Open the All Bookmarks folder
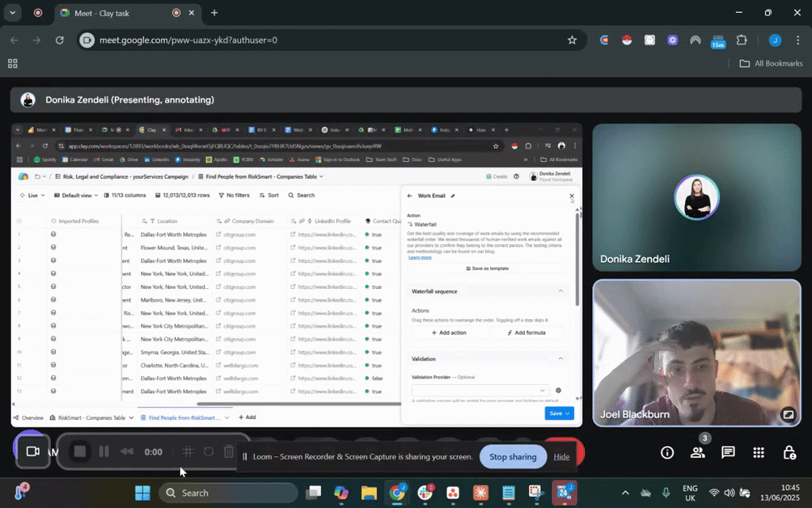Image resolution: width=812 pixels, height=508 pixels. 771,63
